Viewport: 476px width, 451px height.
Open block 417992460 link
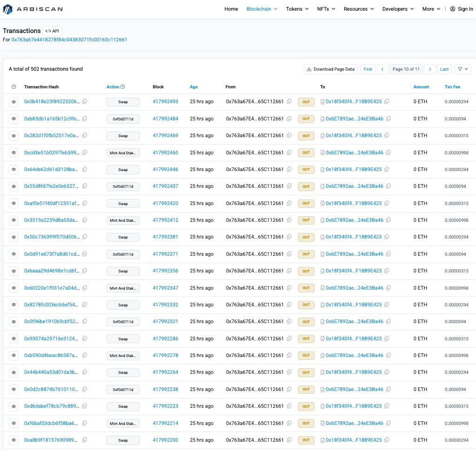pyautogui.click(x=165, y=152)
